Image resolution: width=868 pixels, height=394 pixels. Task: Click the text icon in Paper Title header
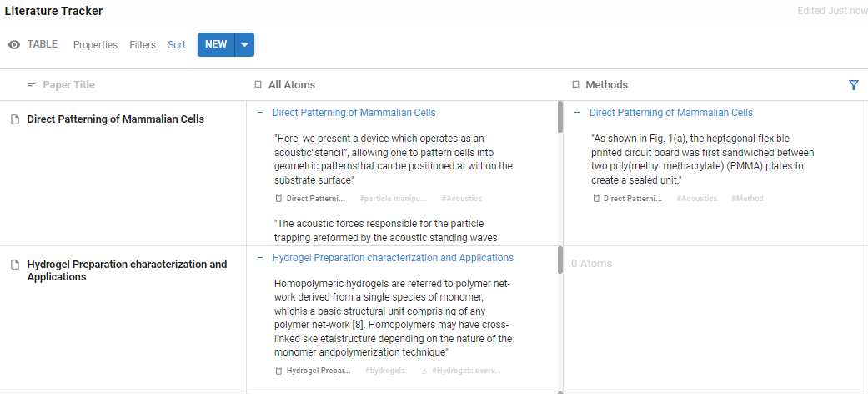coord(32,85)
